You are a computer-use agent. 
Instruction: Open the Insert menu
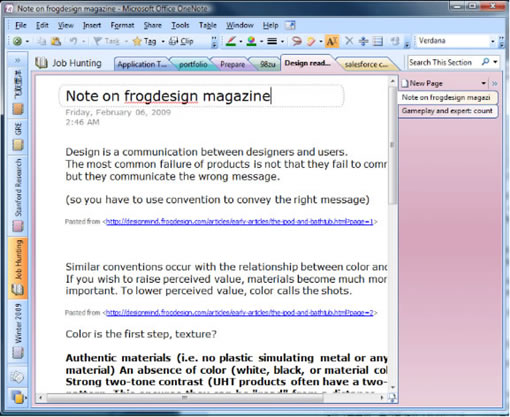(92, 25)
